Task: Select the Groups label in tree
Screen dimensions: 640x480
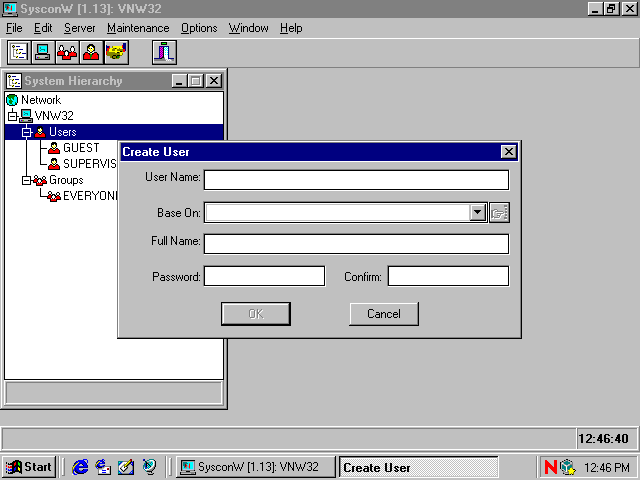Action: click(66, 180)
